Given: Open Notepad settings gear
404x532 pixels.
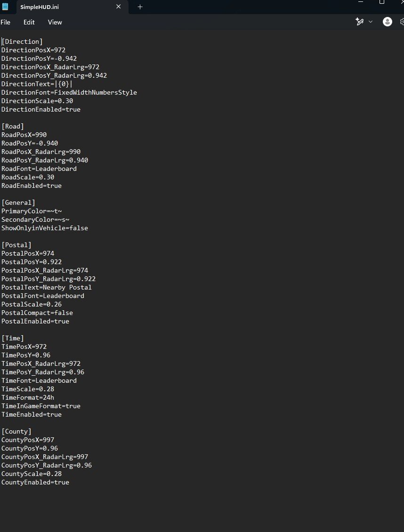Looking at the screenshot, I should tap(402, 22).
